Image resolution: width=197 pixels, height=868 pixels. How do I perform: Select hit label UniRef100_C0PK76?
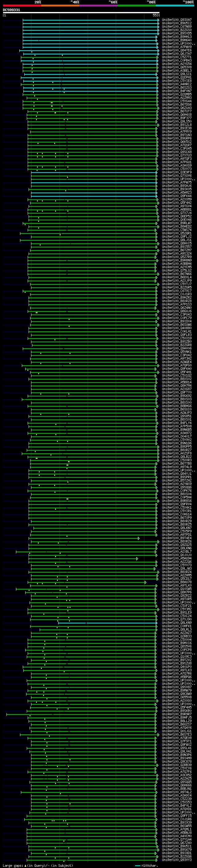(x=177, y=491)
